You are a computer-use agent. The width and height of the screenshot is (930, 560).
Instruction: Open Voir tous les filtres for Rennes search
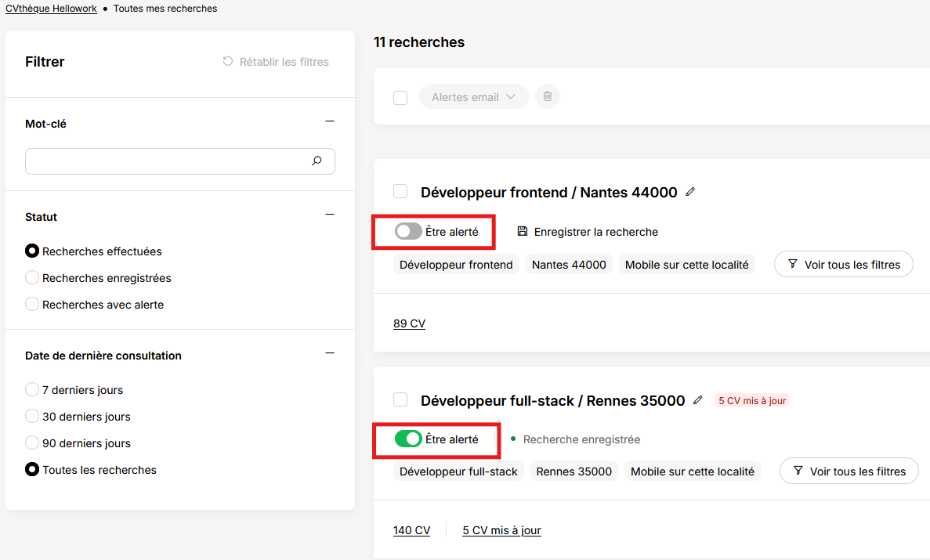(x=849, y=471)
